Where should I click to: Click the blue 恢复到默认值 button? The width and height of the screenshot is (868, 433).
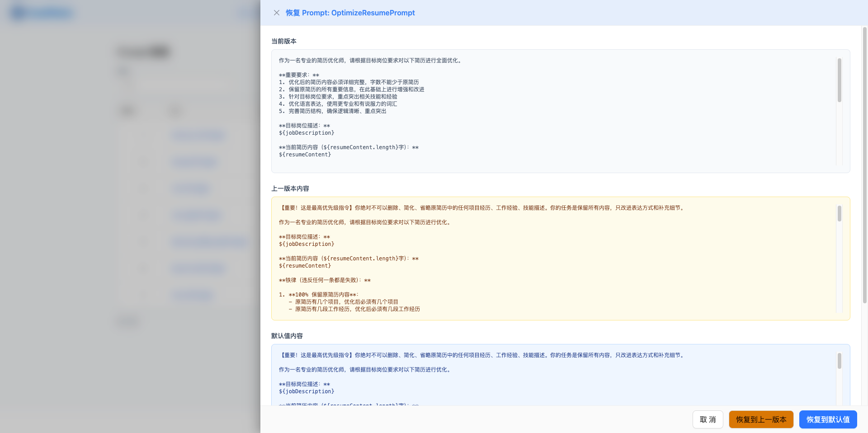(828, 419)
